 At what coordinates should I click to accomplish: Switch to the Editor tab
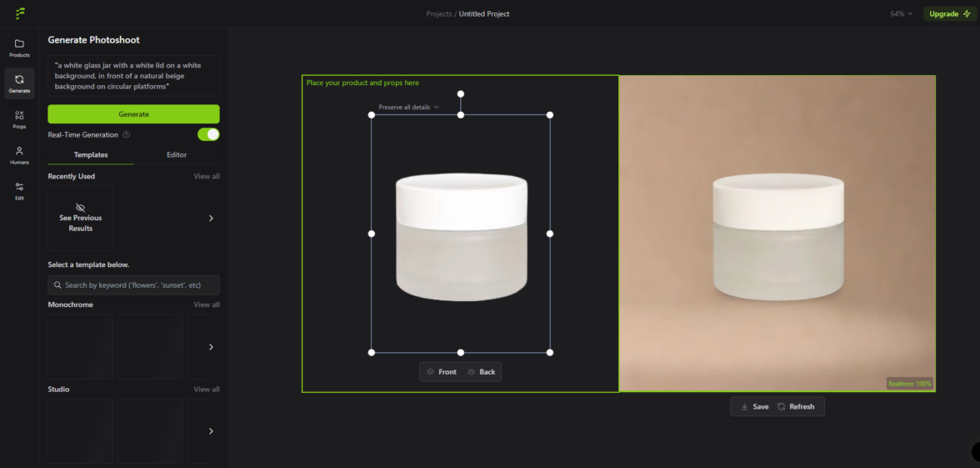(x=177, y=154)
